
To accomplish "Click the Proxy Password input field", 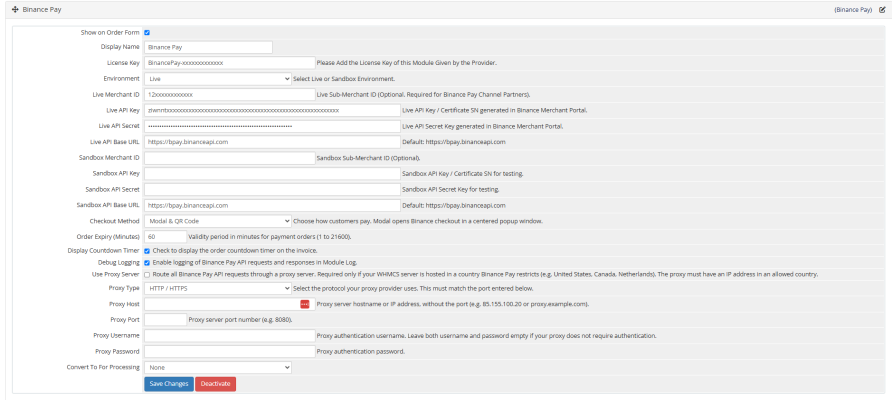I will pyautogui.click(x=229, y=352).
